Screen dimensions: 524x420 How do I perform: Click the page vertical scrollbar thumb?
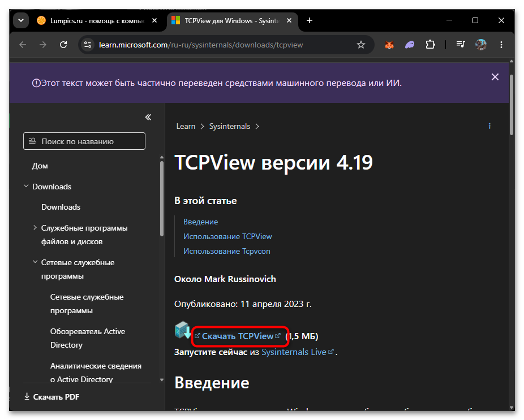coord(512,105)
